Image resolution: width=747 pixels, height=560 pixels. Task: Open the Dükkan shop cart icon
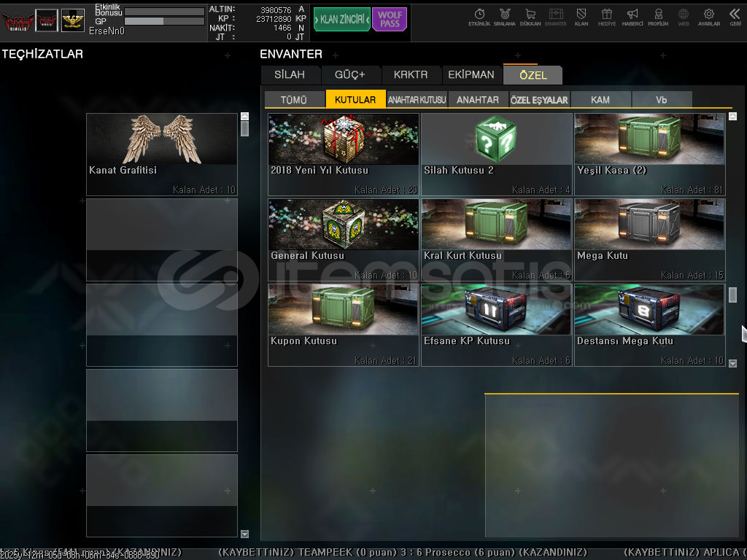530,16
